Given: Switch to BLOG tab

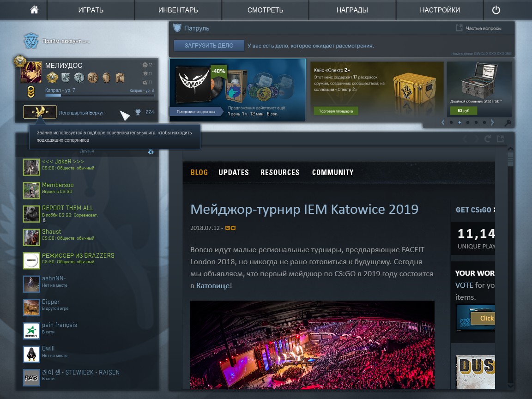Looking at the screenshot, I should [x=199, y=172].
